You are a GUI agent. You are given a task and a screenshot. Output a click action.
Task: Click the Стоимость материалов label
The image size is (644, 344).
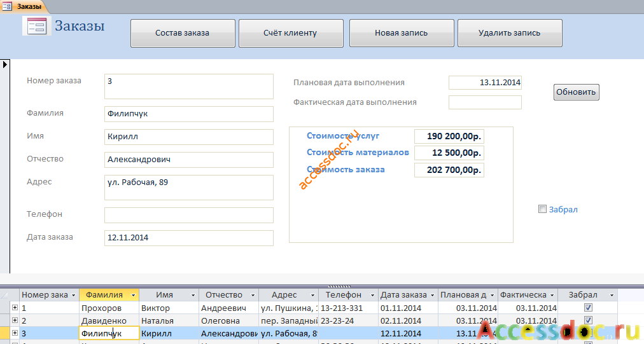point(358,153)
